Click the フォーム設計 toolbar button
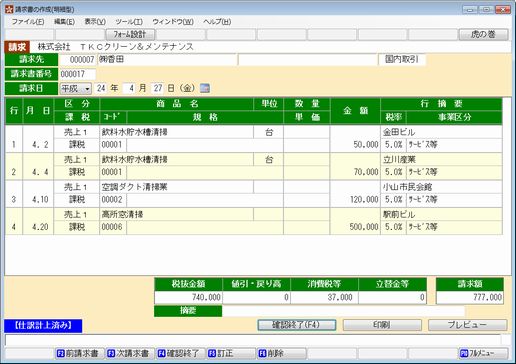 click(130, 34)
